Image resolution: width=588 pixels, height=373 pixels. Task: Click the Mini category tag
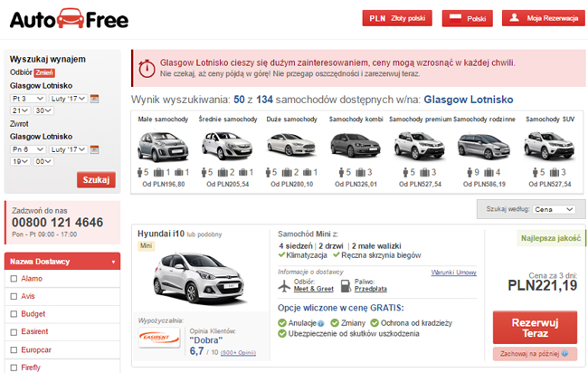(146, 245)
